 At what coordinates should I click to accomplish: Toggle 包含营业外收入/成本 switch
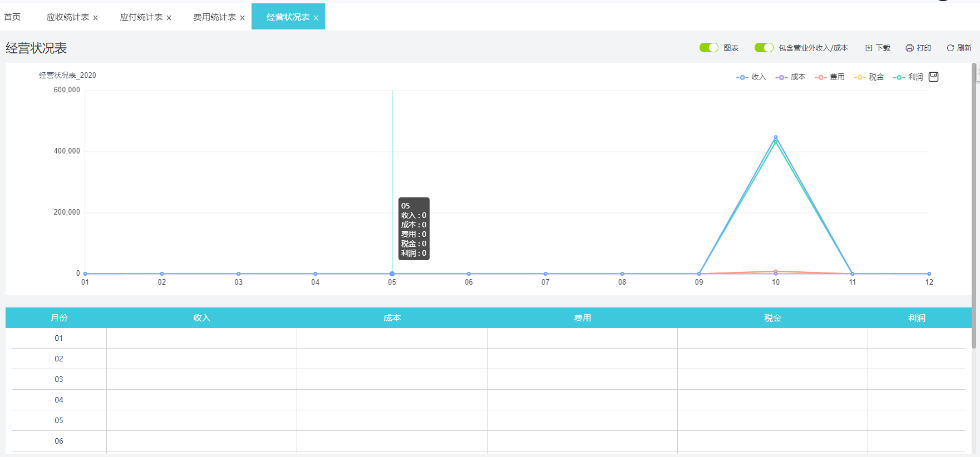point(764,48)
